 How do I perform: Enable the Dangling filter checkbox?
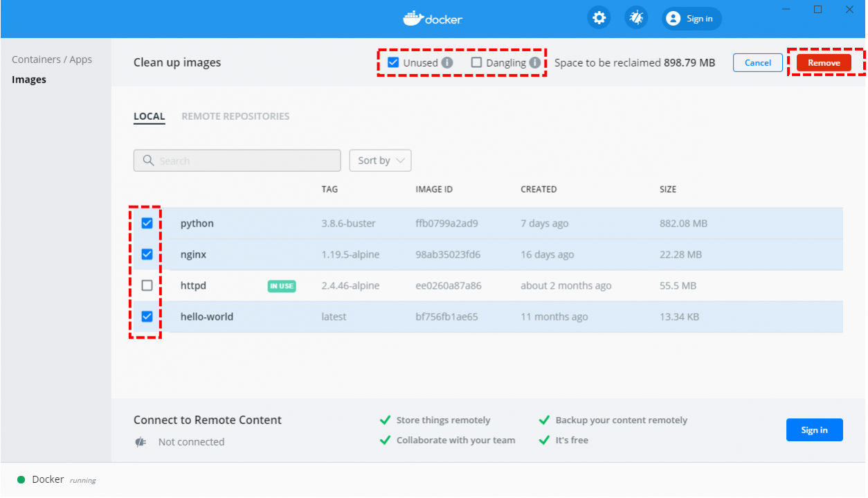(x=476, y=62)
